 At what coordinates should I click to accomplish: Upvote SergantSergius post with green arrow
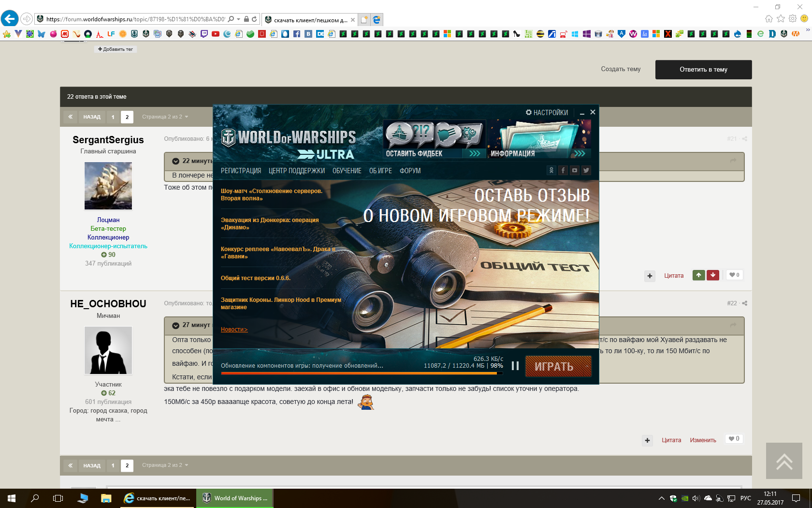tap(698, 275)
